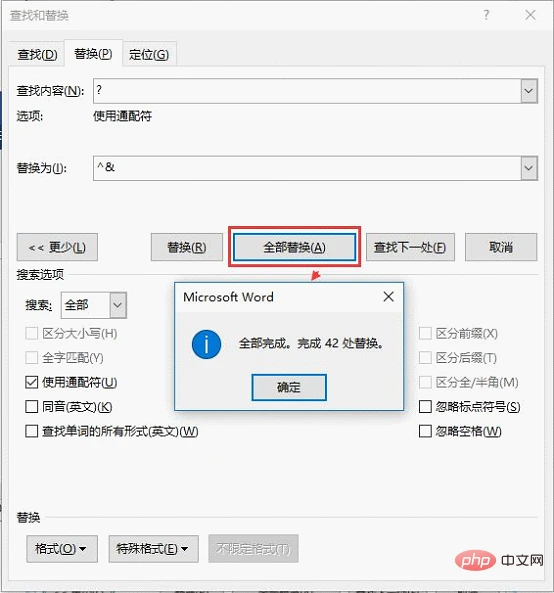Open the 特殊格式(E) dropdown button

click(x=154, y=549)
